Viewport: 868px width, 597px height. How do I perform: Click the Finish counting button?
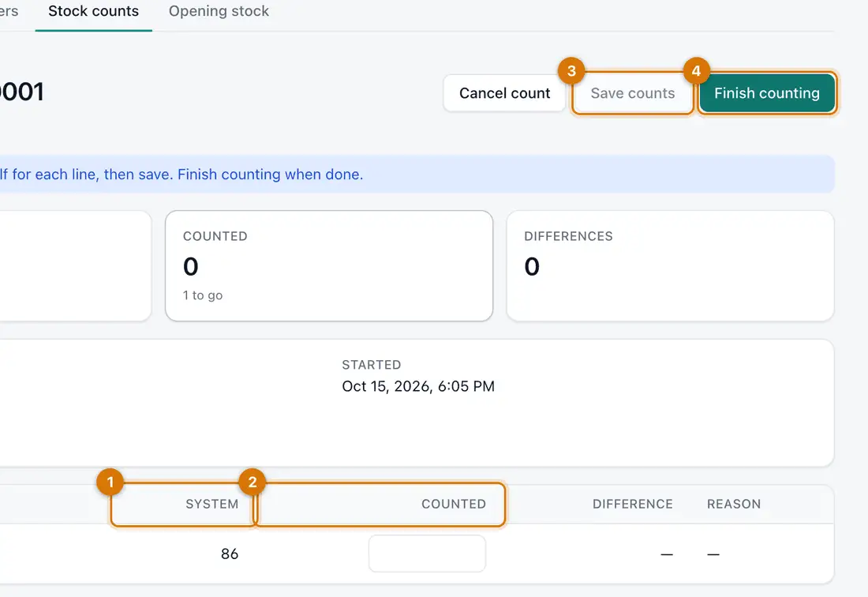(767, 93)
